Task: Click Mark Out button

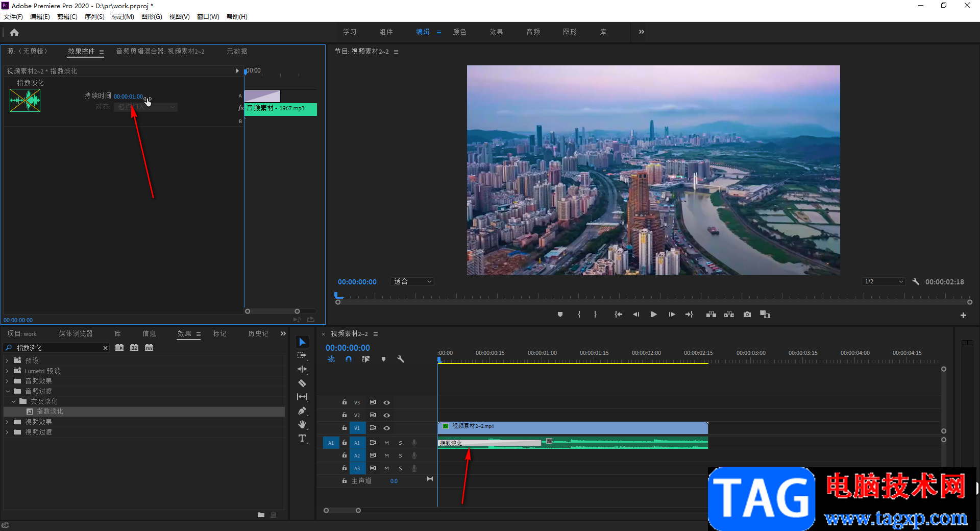Action: [x=595, y=315]
